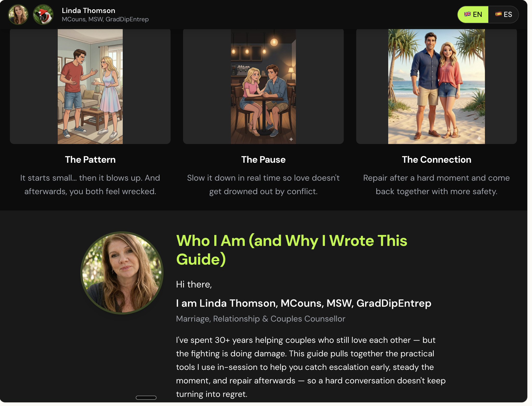Click the sparkle icon on the living room image
This screenshot has width=532, height=406.
tap(118, 139)
